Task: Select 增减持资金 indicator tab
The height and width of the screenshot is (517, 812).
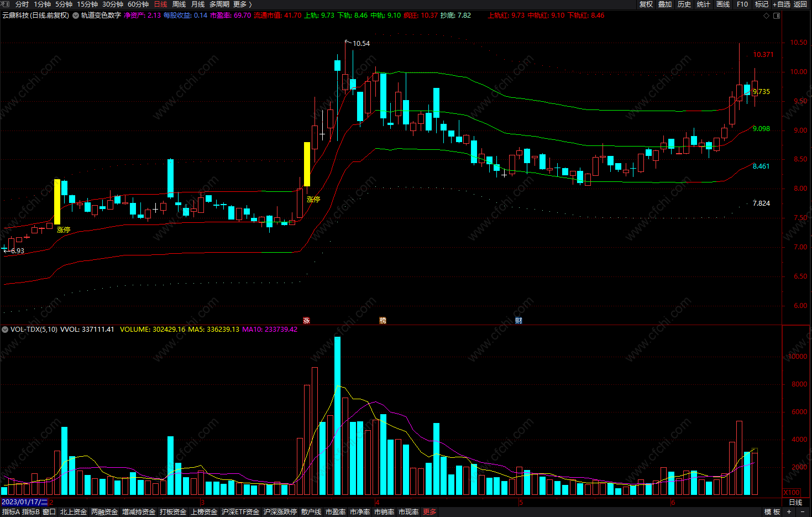Action: (x=139, y=512)
